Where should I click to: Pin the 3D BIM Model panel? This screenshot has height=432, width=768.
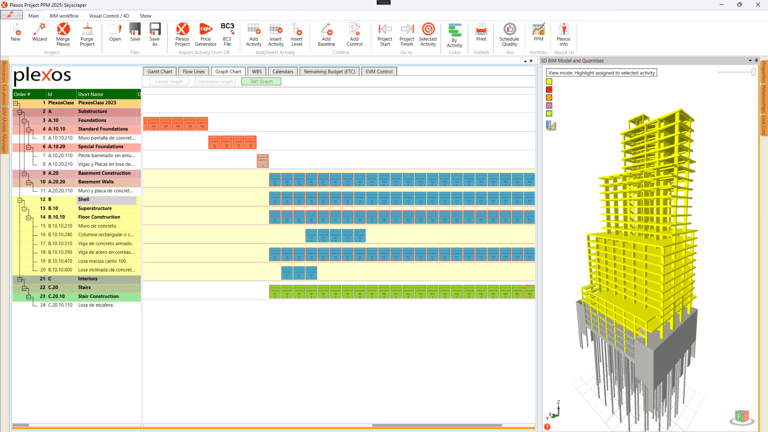pyautogui.click(x=757, y=61)
